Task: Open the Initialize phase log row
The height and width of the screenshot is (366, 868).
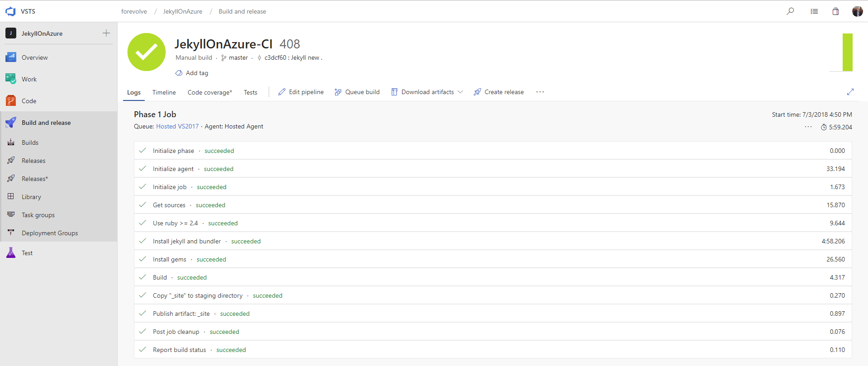Action: coord(493,151)
